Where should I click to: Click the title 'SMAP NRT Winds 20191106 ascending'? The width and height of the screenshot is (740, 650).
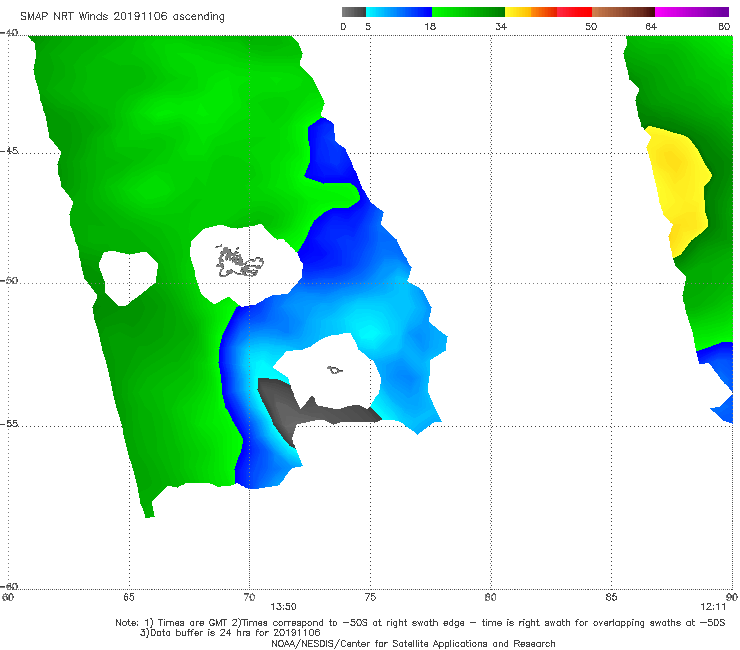pyautogui.click(x=122, y=16)
